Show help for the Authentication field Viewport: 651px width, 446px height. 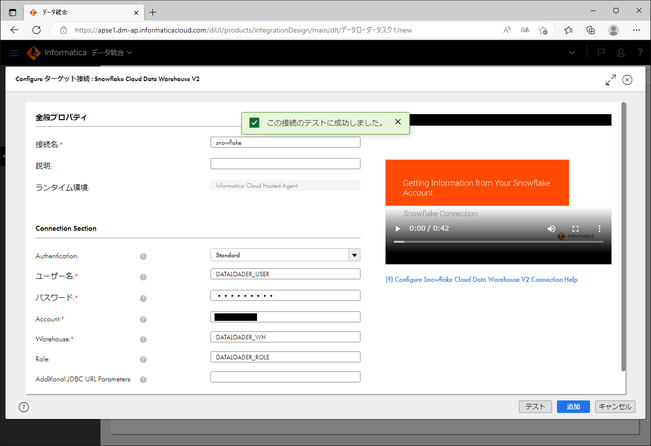tap(143, 256)
